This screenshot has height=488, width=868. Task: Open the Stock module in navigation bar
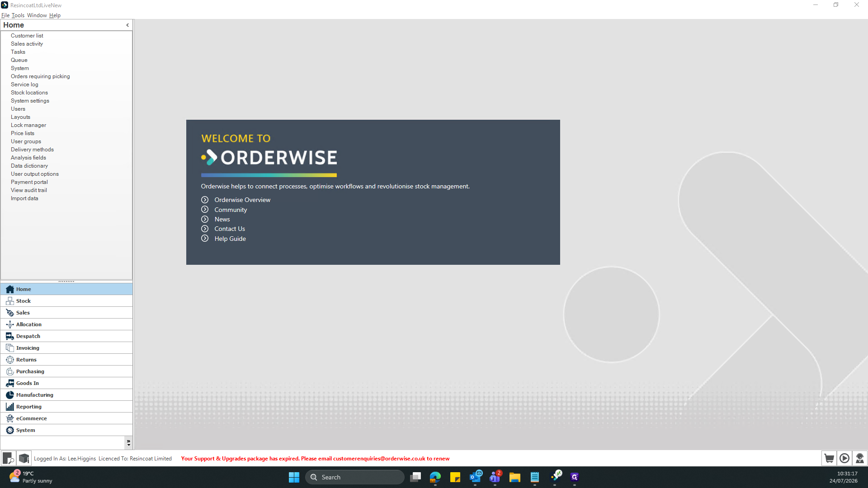66,301
